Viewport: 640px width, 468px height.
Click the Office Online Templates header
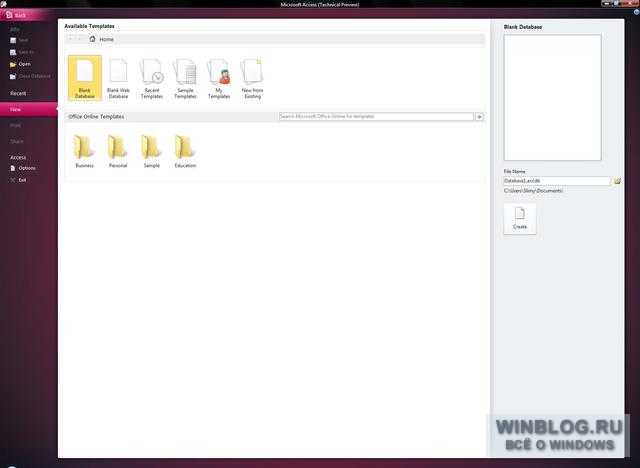point(96,117)
